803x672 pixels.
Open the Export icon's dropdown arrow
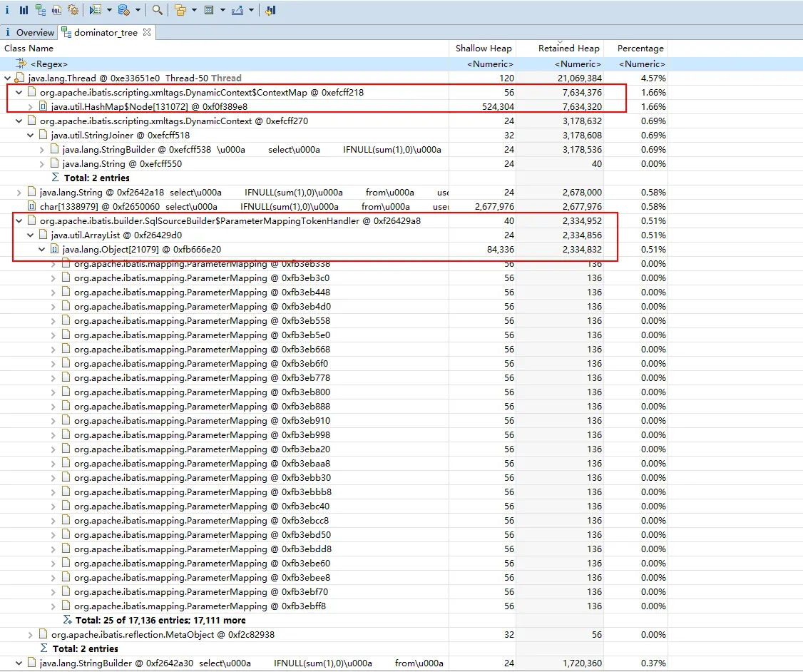tap(252, 10)
